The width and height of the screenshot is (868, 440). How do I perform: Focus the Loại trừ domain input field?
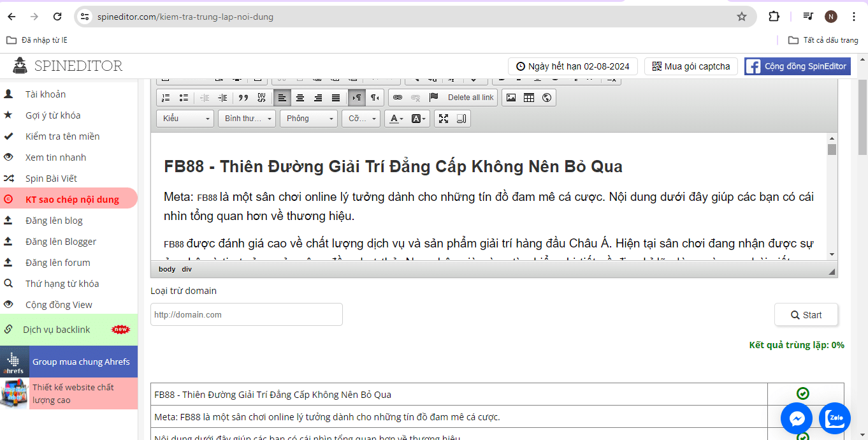coord(247,314)
